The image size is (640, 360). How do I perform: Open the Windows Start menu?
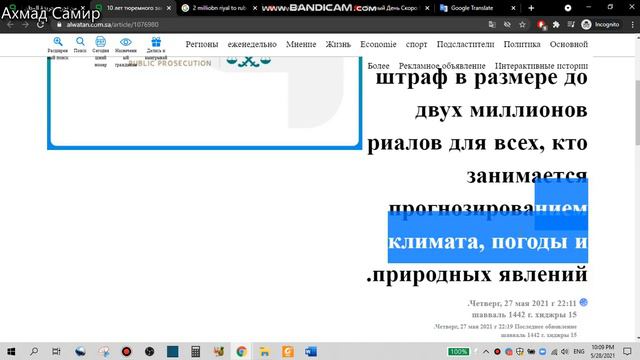click(x=11, y=351)
